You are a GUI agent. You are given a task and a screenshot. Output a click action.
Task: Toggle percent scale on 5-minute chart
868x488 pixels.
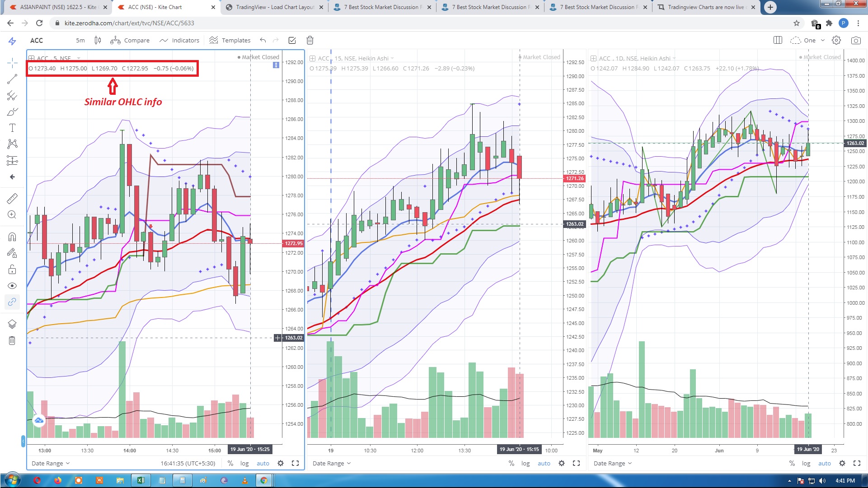[x=230, y=463]
